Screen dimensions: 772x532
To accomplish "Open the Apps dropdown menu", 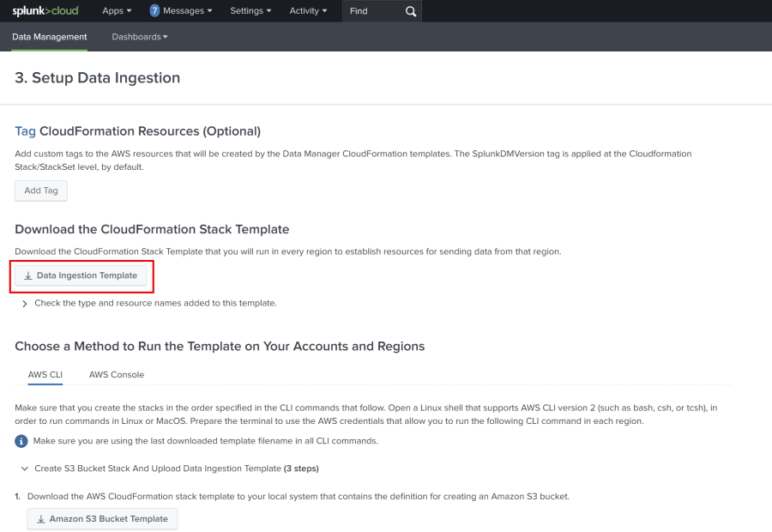I will [117, 11].
